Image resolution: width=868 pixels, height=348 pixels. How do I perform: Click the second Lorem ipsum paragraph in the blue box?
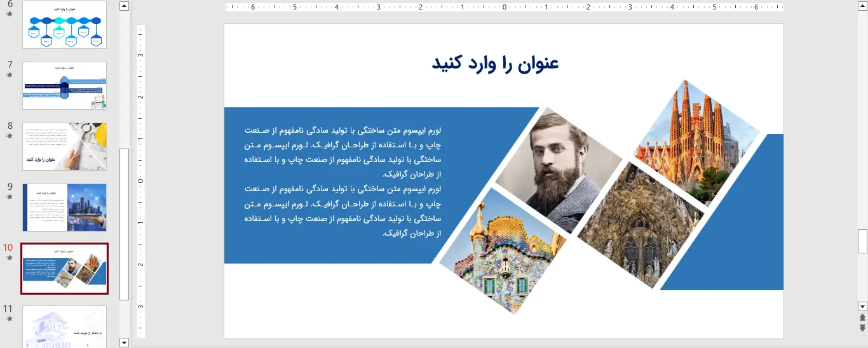click(x=342, y=211)
